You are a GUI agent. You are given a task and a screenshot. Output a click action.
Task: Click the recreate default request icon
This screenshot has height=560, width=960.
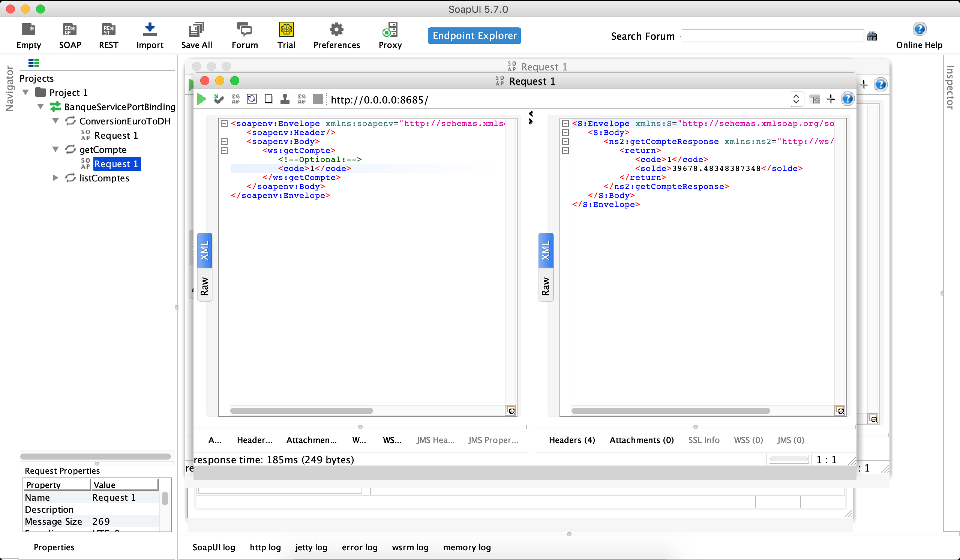click(252, 99)
